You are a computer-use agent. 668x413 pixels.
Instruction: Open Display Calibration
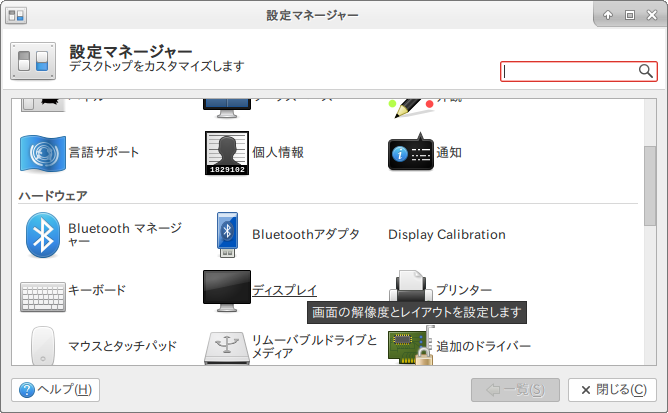tap(446, 234)
